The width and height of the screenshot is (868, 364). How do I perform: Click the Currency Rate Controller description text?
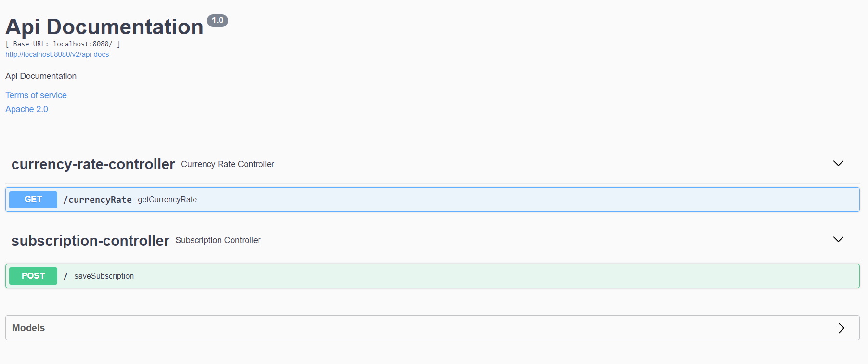pyautogui.click(x=228, y=164)
